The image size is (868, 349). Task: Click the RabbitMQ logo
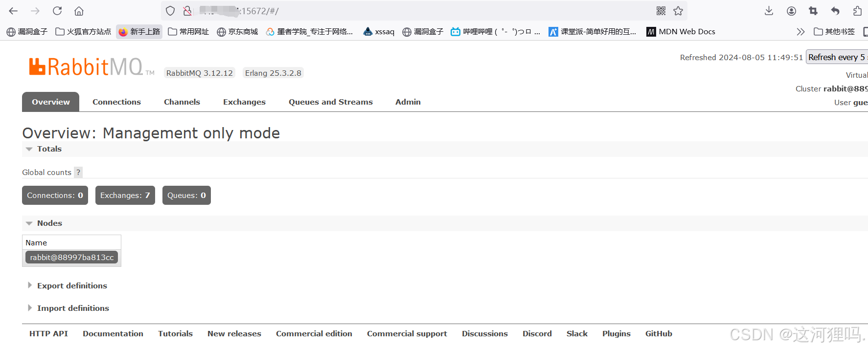coord(91,67)
